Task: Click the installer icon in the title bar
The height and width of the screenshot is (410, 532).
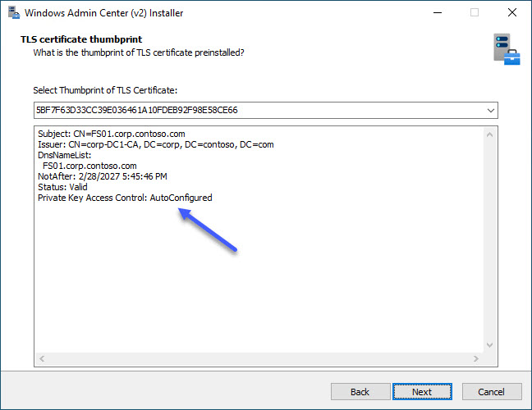Action: coord(11,13)
